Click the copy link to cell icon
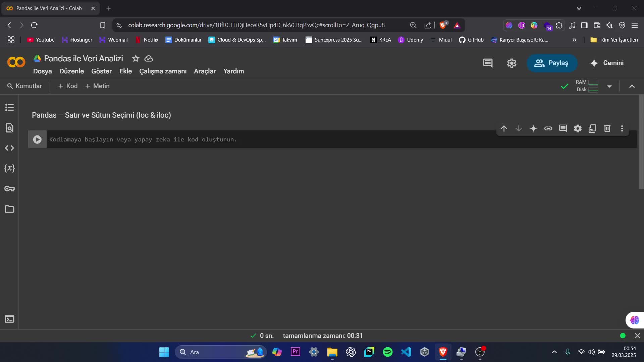The width and height of the screenshot is (644, 362). pos(548,129)
